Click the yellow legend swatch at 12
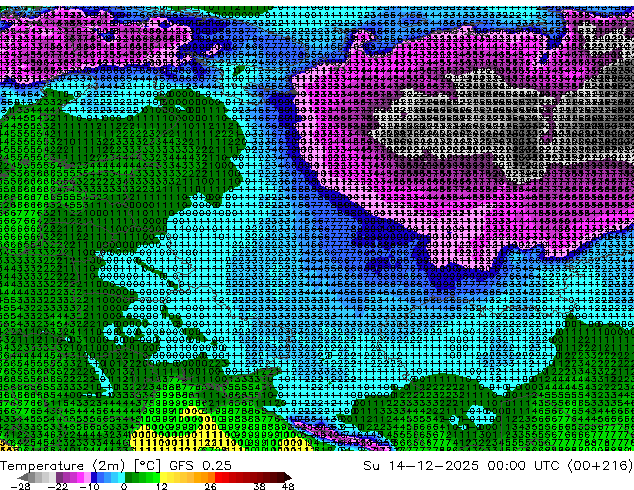The width and height of the screenshot is (634, 490). 164,477
